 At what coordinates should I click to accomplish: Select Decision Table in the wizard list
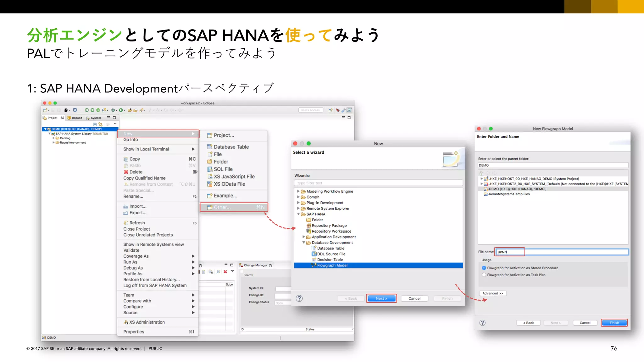coord(330,260)
